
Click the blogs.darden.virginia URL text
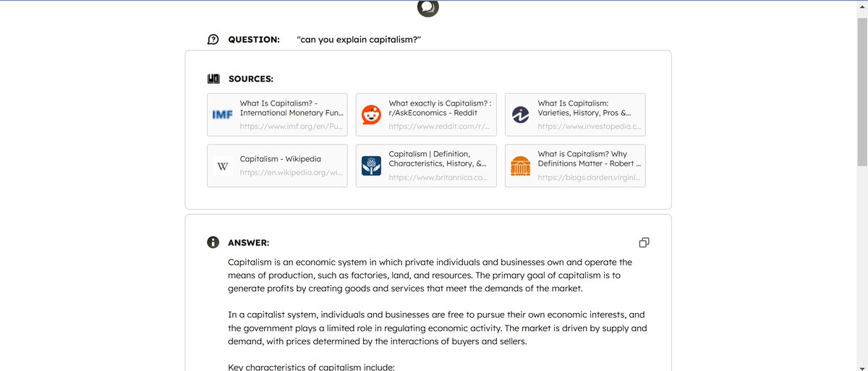point(589,177)
